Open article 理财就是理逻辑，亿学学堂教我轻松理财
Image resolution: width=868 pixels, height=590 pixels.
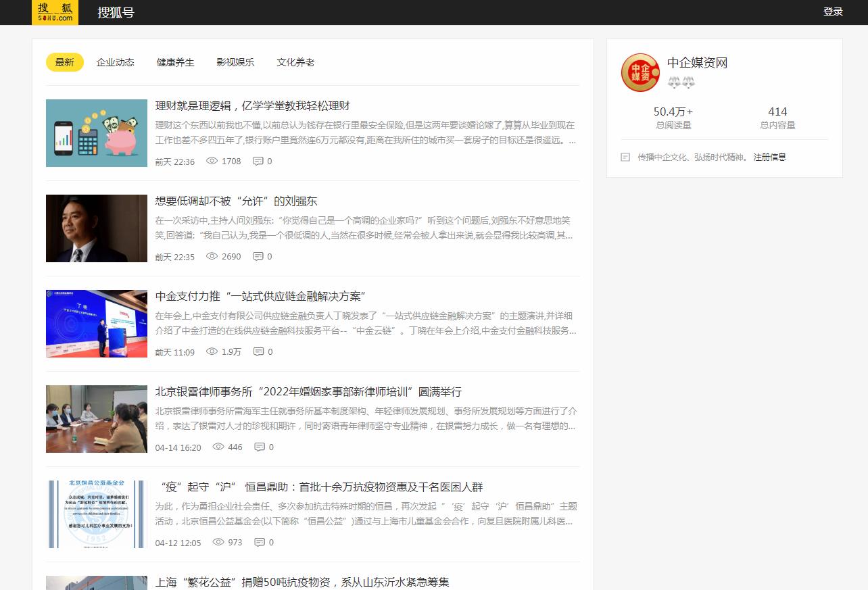point(253,106)
